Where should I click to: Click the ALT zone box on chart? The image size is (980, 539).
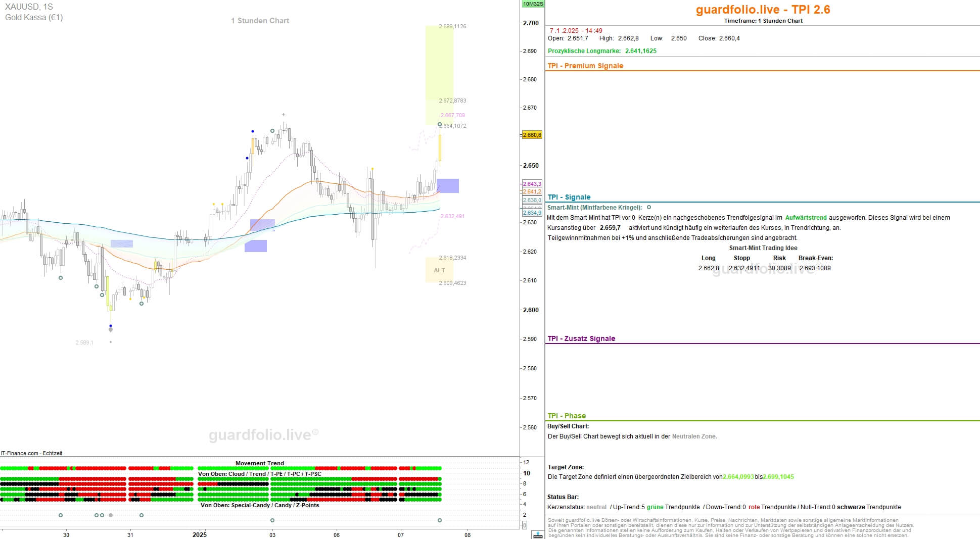439,270
